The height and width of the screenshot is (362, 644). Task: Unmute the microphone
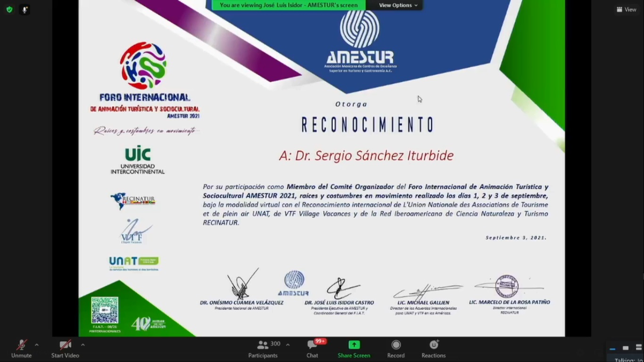22,349
